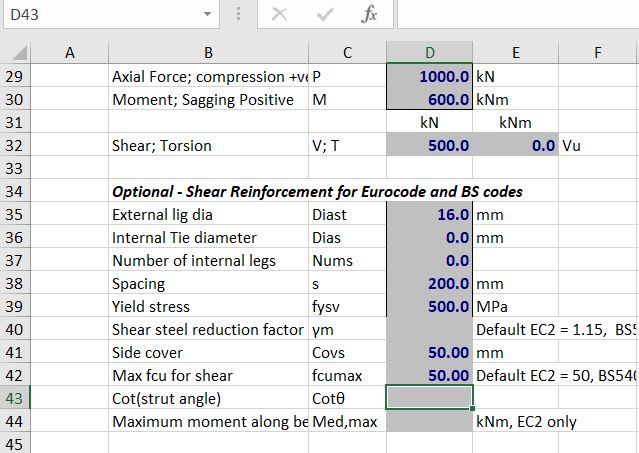This screenshot has height=453, width=639.
Task: Open the Name Box dropdown arrow
Action: 207,16
